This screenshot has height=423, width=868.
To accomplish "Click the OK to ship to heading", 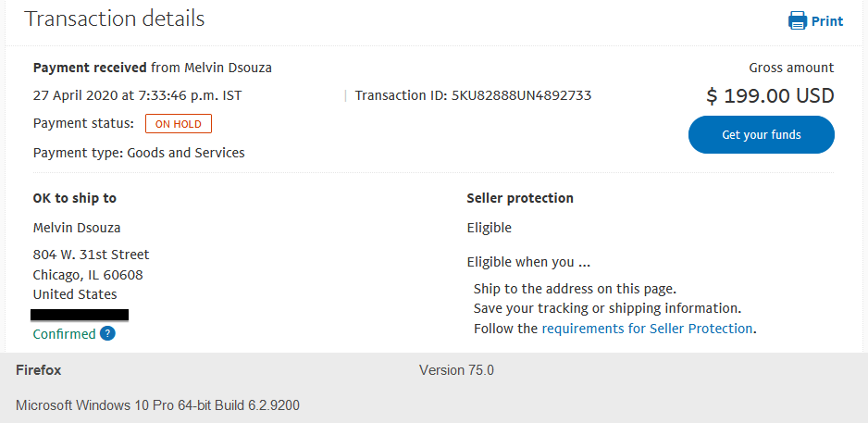I will click(x=75, y=198).
